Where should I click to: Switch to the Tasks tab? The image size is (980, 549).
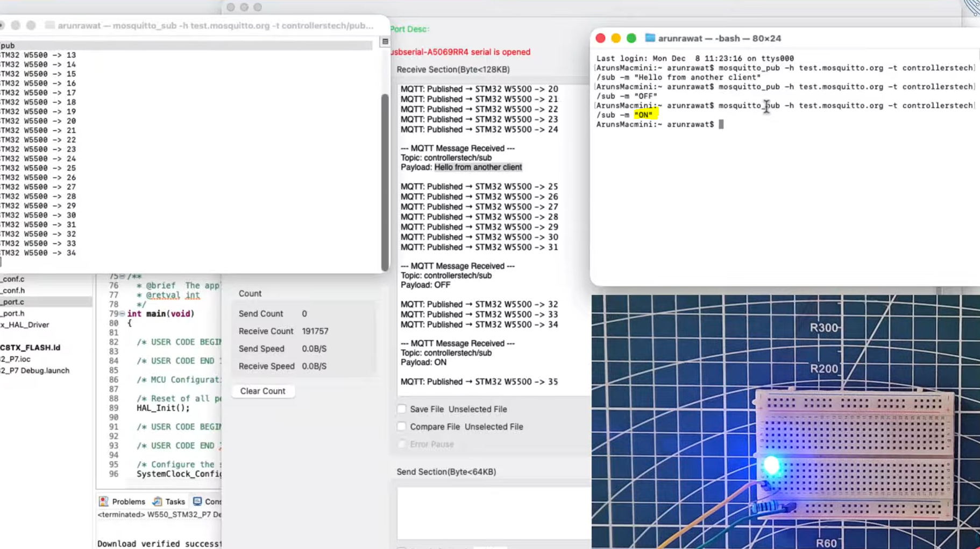(175, 501)
